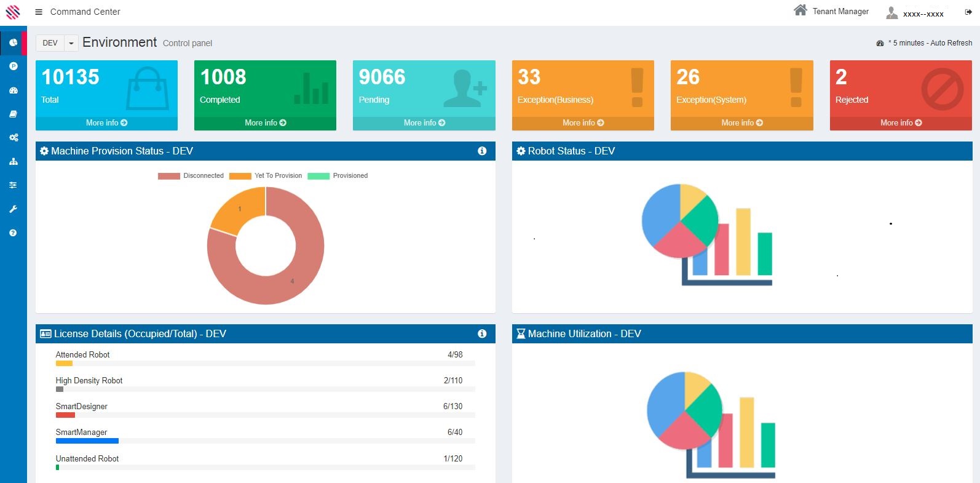
Task: Click the sliders settings sidebar icon
Action: click(x=13, y=185)
